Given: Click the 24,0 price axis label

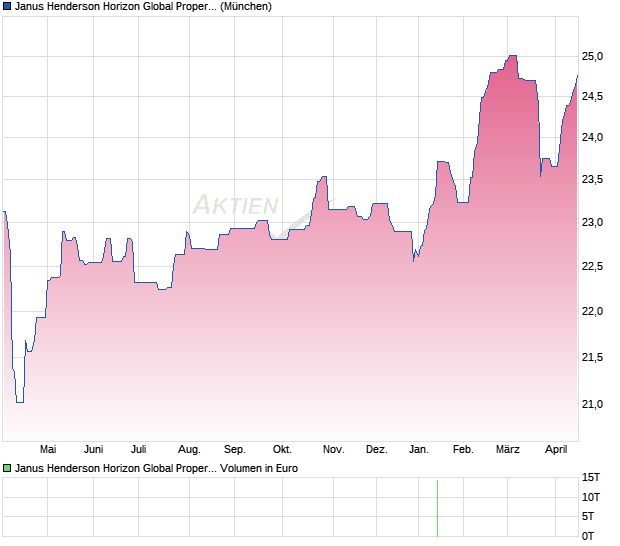Looking at the screenshot, I should (592, 138).
